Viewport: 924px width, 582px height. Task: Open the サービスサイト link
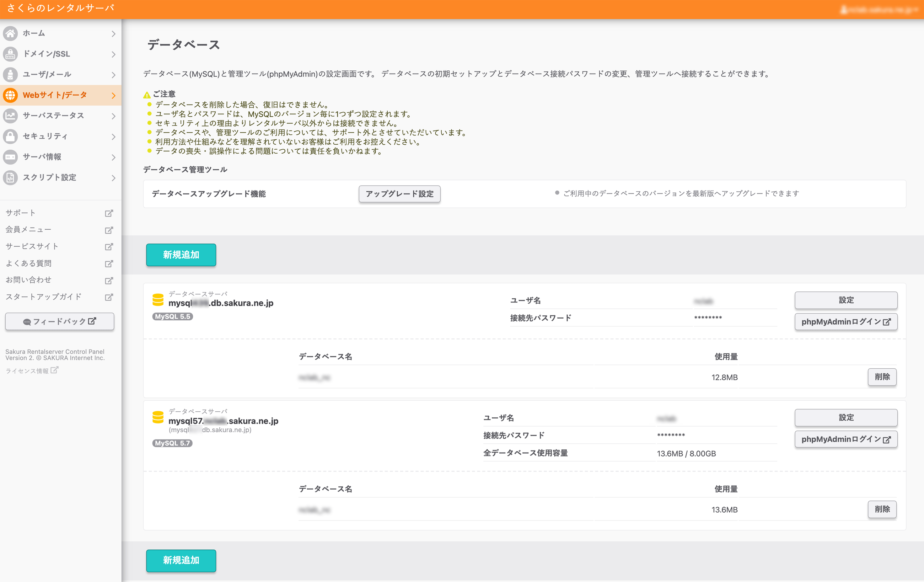coord(32,246)
